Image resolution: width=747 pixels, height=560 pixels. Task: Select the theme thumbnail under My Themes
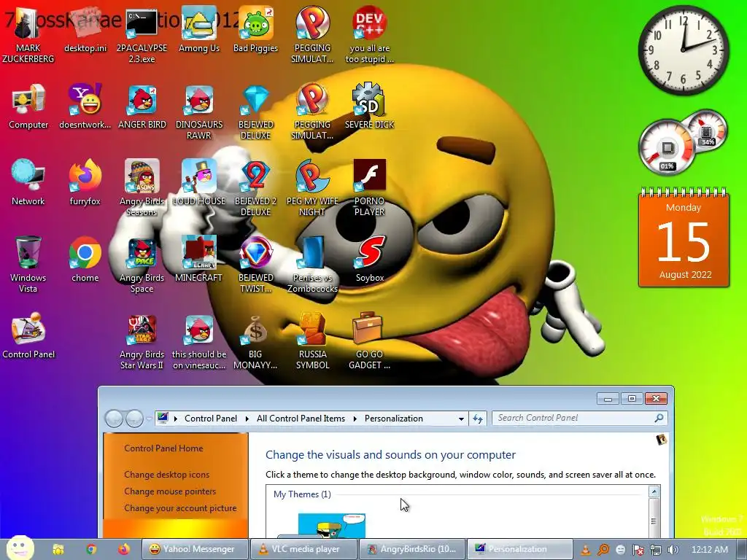[332, 525]
